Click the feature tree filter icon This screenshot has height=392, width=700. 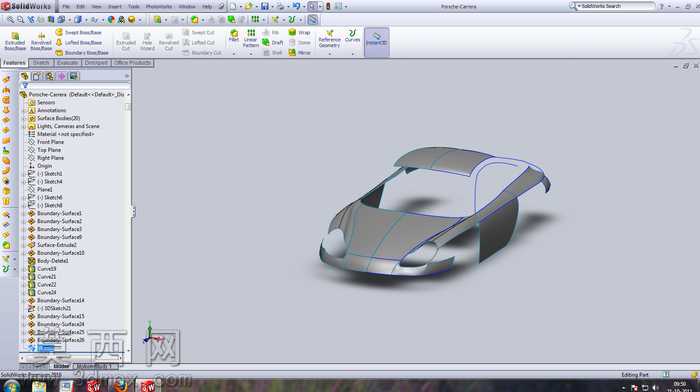(x=25, y=86)
